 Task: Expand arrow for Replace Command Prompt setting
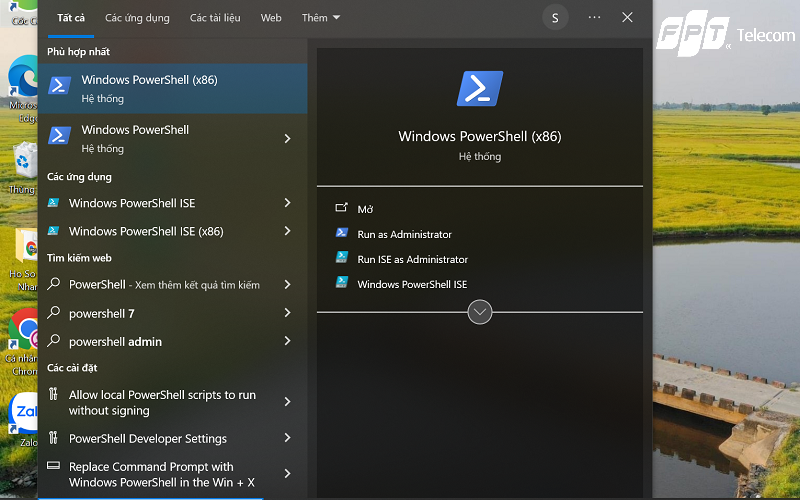[287, 473]
